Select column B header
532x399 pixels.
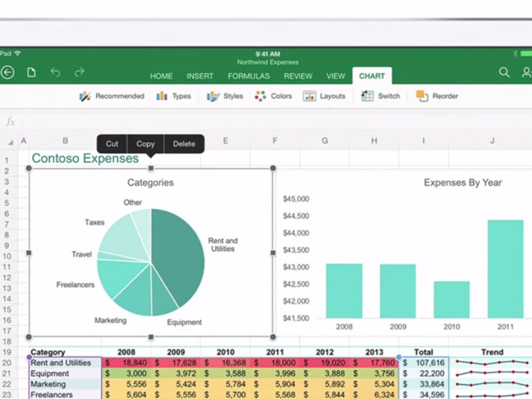[65, 141]
